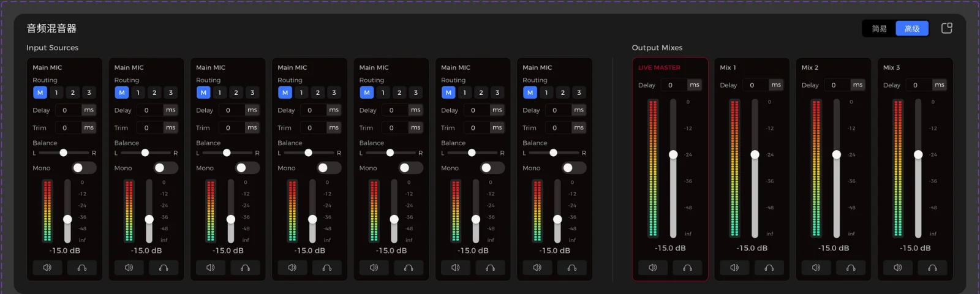Image resolution: width=980 pixels, height=294 pixels.
Task: Click ms unit button for Mix 2 delay
Action: (x=858, y=85)
